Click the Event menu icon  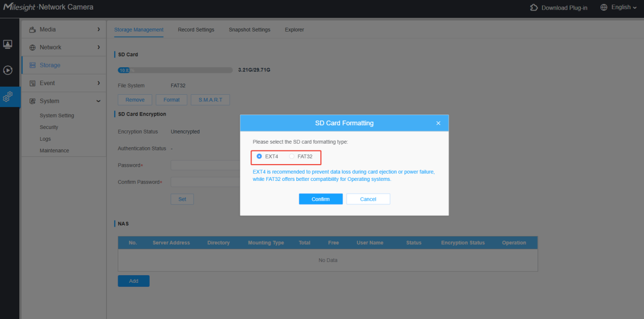(33, 83)
